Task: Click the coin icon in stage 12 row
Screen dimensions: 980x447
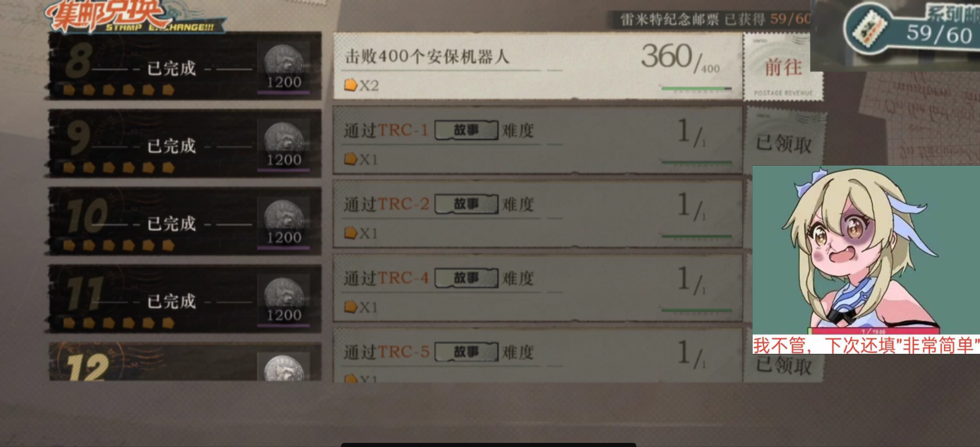Action: [284, 368]
